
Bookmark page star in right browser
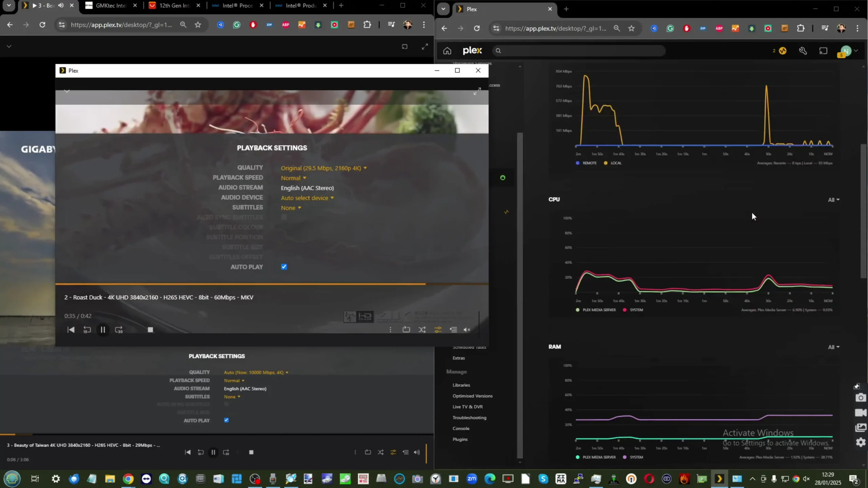point(631,28)
